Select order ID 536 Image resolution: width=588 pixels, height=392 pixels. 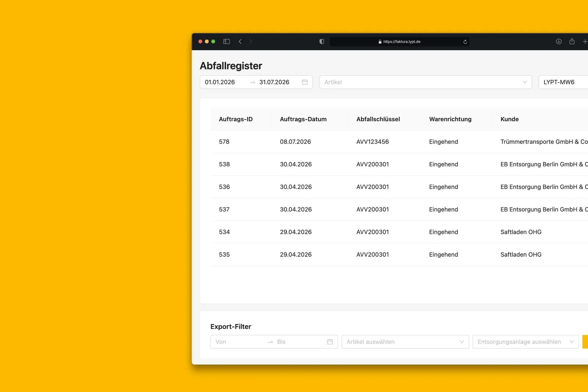coord(224,187)
